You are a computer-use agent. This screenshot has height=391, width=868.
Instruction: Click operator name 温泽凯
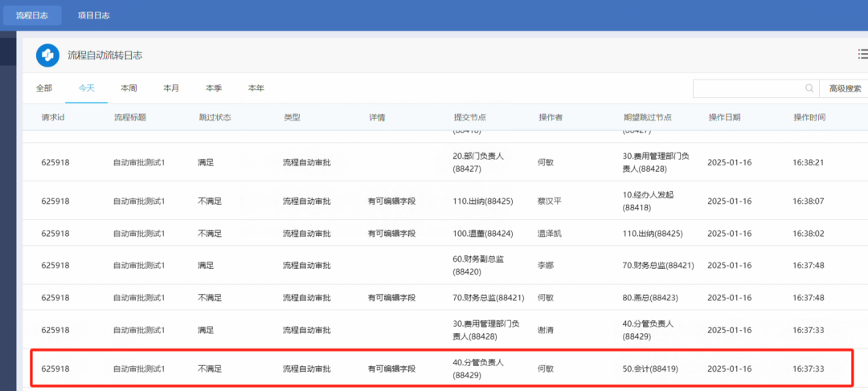[550, 234]
